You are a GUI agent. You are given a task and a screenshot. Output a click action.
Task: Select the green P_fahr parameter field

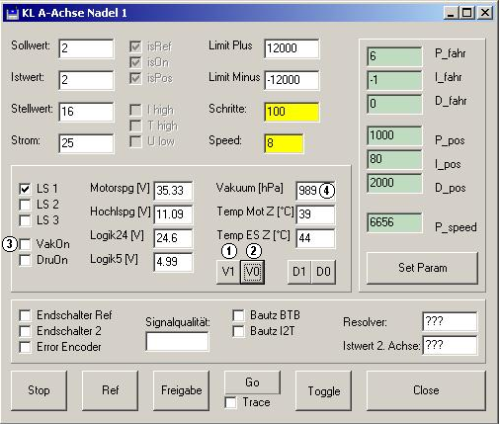point(394,56)
